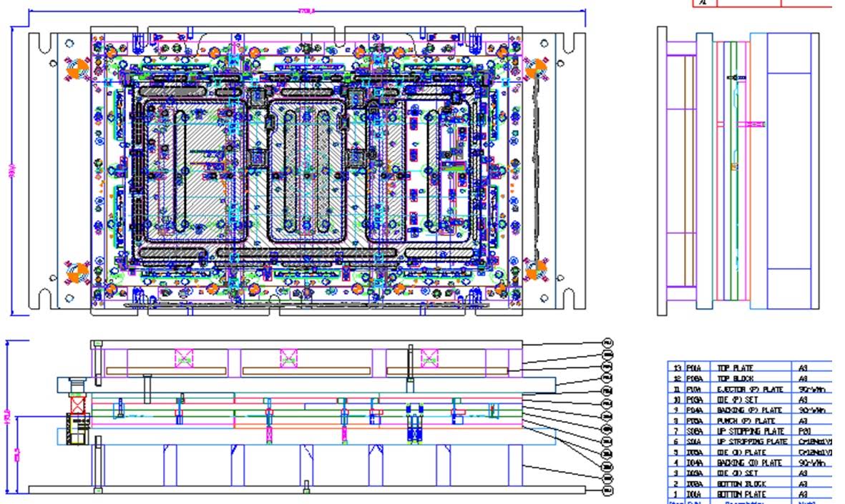
Task: Click EJECTOR (P) PLATE in parts list
Action: 750,389
